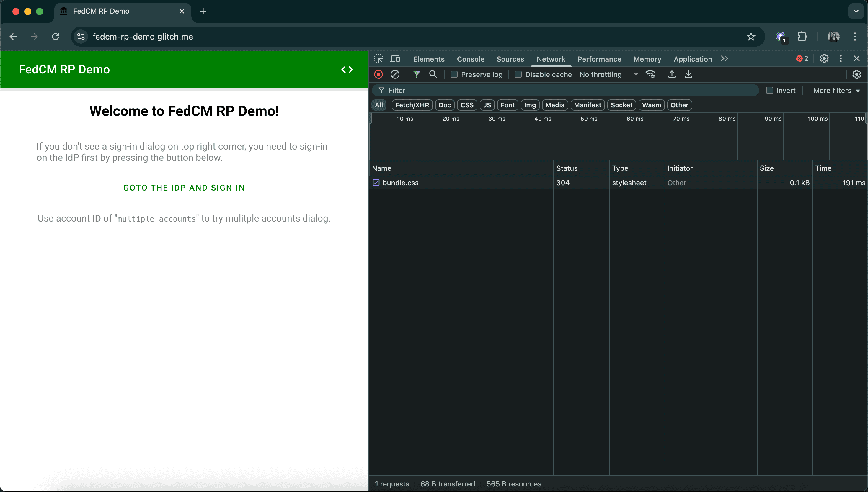Switch to the Console panel
Viewport: 868px width, 492px height.
coord(471,59)
